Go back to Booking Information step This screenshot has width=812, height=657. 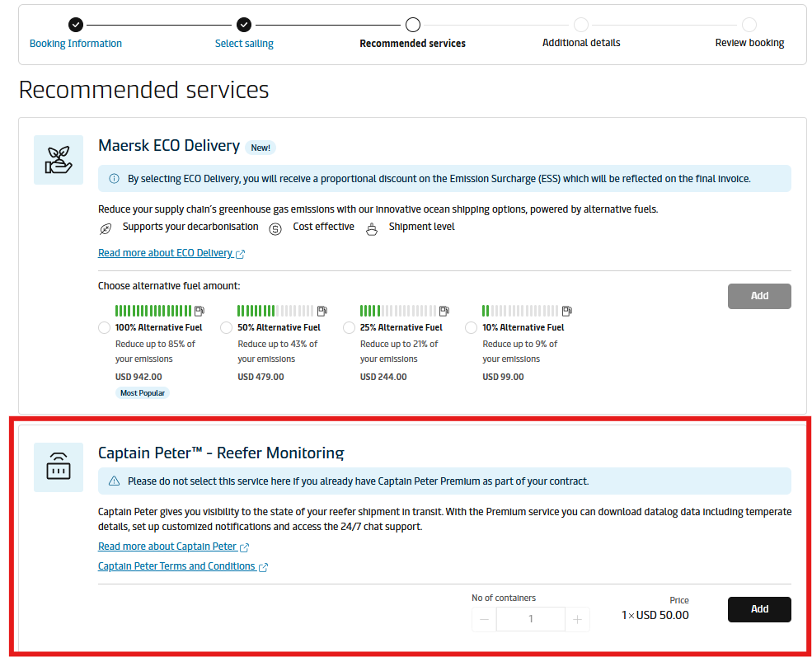click(76, 44)
